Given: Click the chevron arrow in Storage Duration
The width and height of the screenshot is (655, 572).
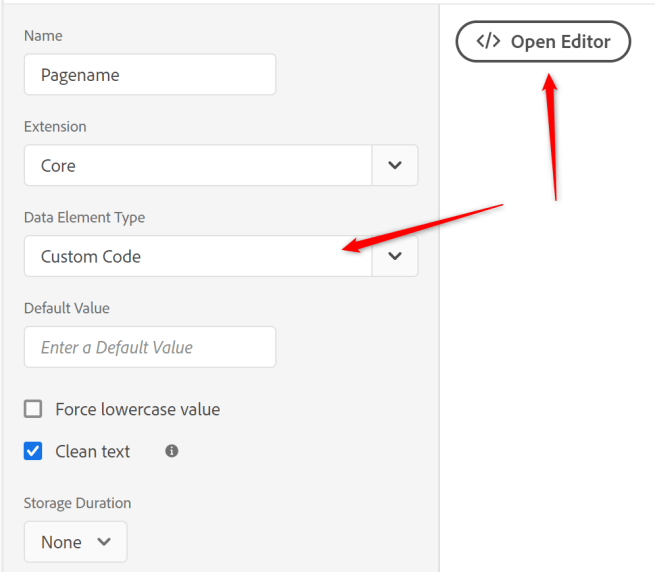Looking at the screenshot, I should [x=104, y=542].
